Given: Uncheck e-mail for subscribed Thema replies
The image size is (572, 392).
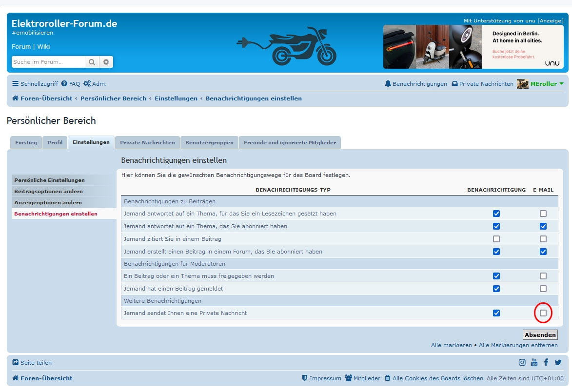Looking at the screenshot, I should tap(543, 226).
